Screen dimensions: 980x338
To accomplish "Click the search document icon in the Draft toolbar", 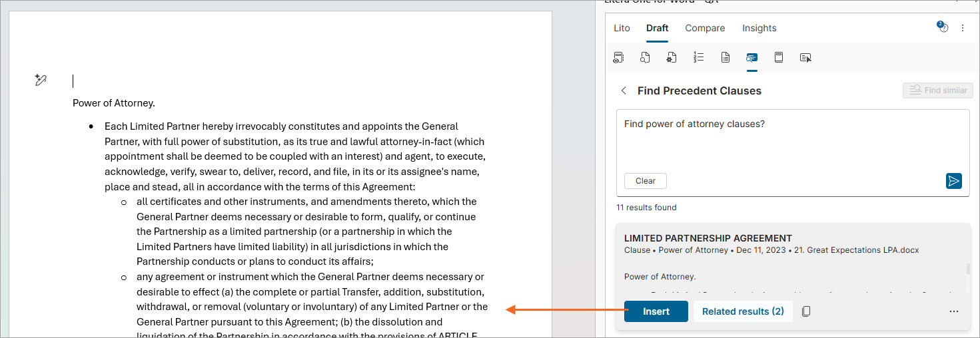I will pyautogui.click(x=645, y=58).
